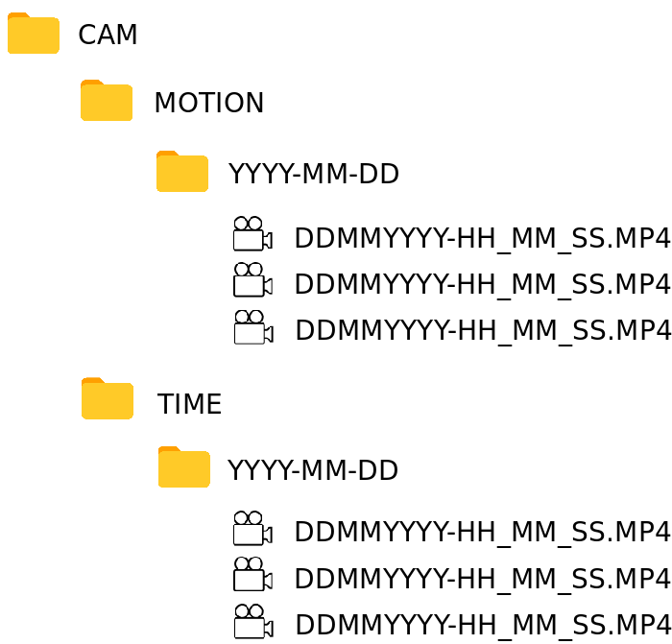Click the CAM root folder icon
This screenshot has width=672, height=644.
pyautogui.click(x=34, y=34)
